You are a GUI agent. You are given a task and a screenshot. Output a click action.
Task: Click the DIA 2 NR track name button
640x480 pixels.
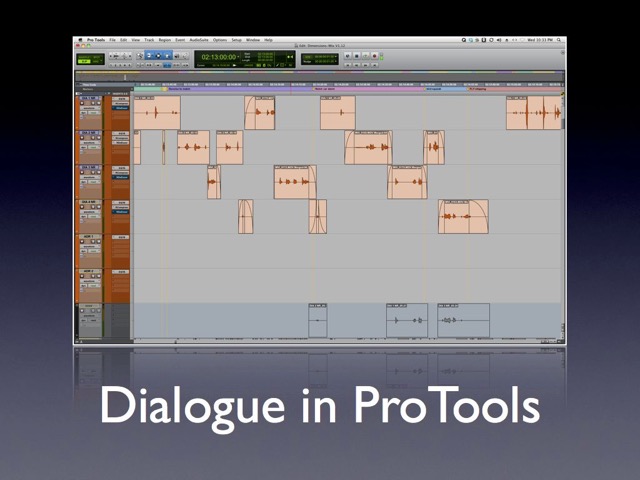click(x=89, y=133)
